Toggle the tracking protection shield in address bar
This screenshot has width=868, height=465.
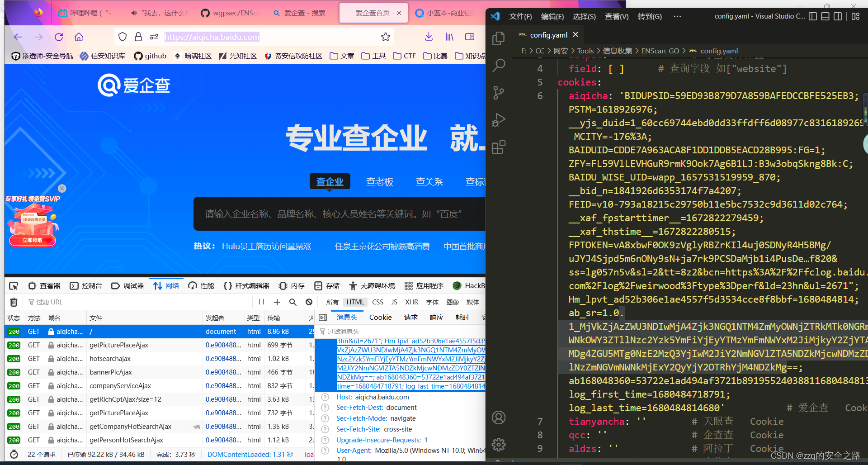pos(122,37)
